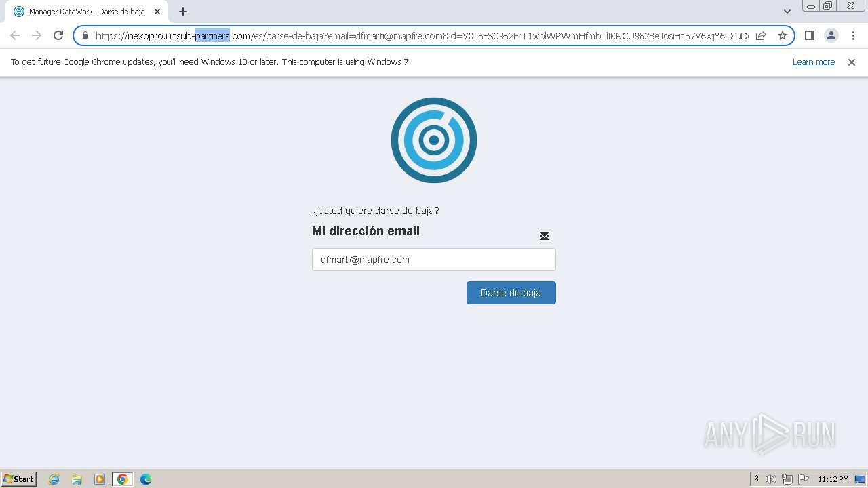Viewport: 868px width, 488px height.
Task: Open the Windows Start menu
Action: [x=18, y=479]
